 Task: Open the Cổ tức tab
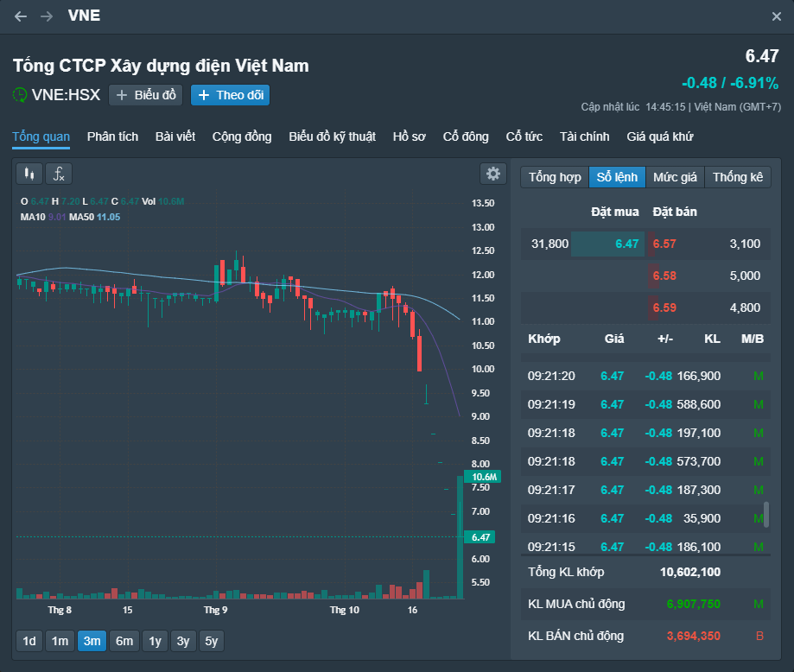[x=524, y=136]
